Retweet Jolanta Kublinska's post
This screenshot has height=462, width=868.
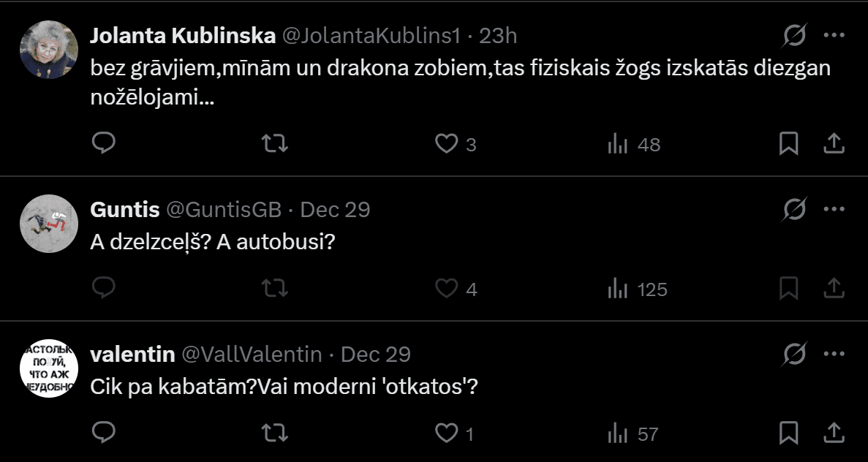point(275,143)
